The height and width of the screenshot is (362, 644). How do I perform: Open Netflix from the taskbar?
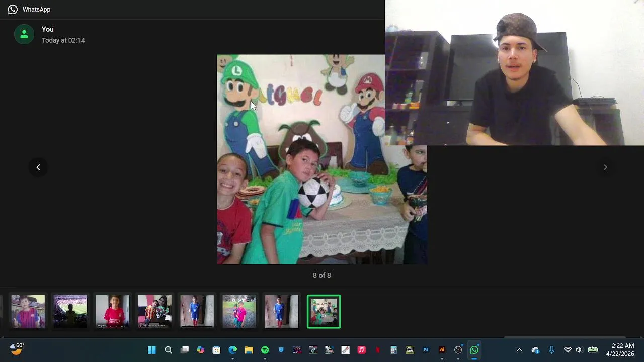377,350
